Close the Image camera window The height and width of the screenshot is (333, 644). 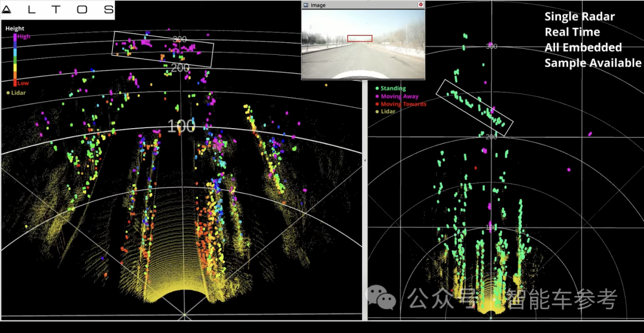420,5
